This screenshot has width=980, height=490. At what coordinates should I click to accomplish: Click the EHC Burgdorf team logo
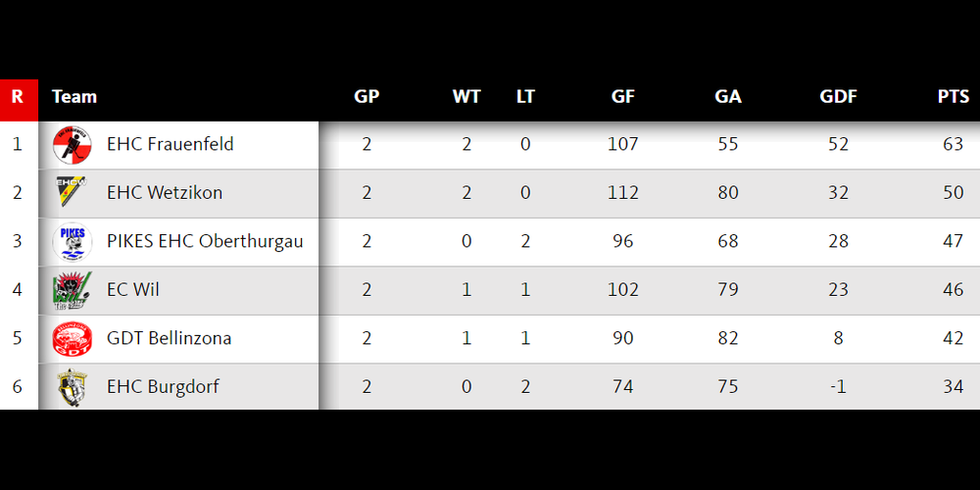coord(72,387)
